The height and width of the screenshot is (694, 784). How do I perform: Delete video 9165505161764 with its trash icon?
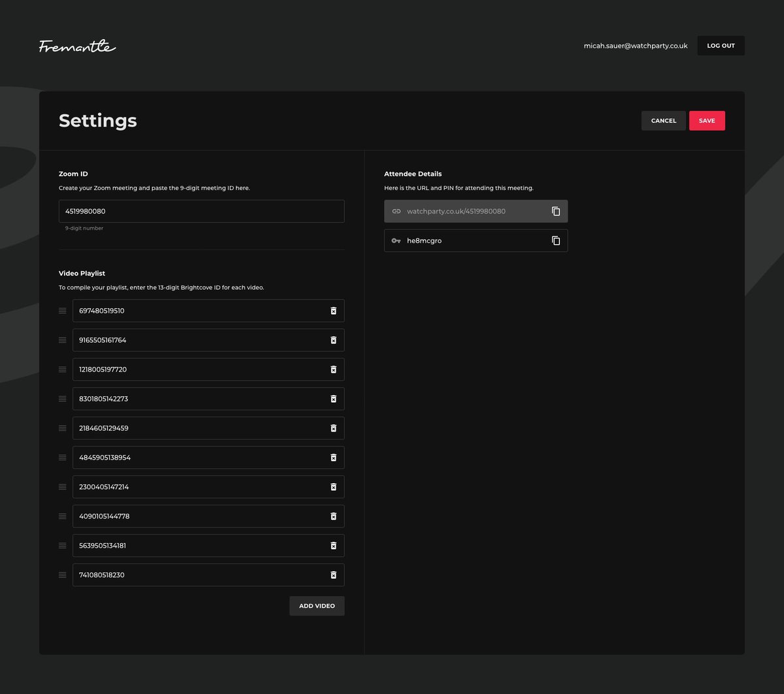tap(333, 340)
